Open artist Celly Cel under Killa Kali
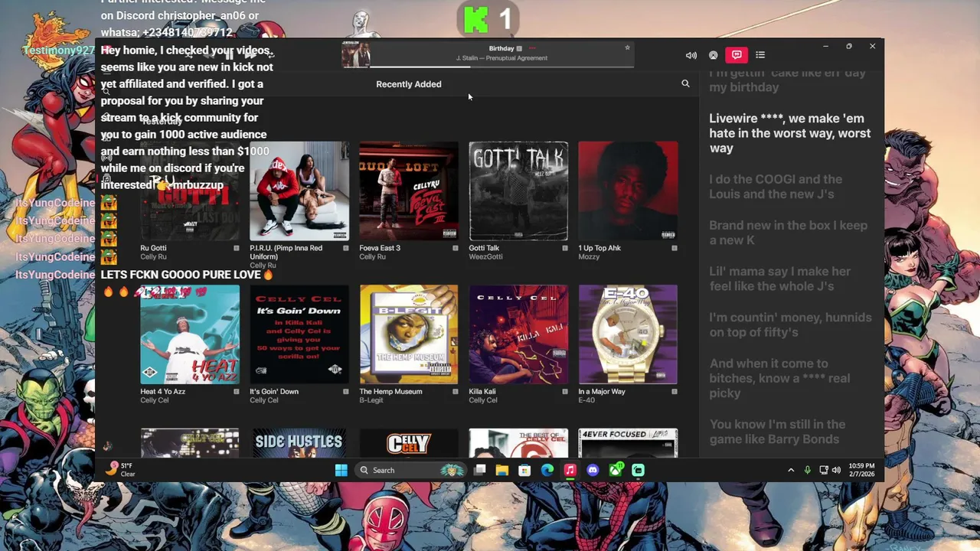 [483, 400]
